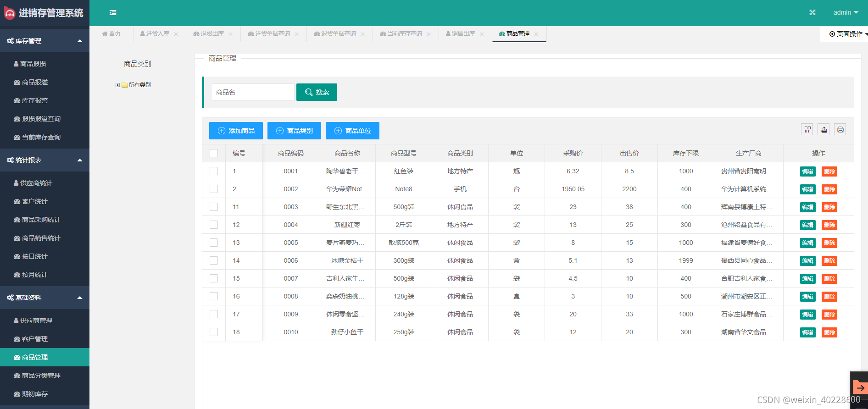868x409 pixels.
Task: Close the 当前库存查询 tab
Action: click(x=428, y=34)
